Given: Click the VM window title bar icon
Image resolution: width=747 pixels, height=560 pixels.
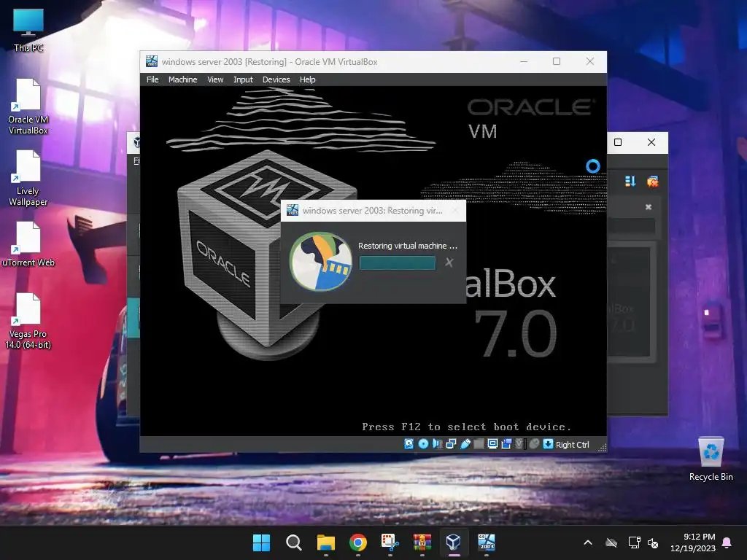Looking at the screenshot, I should (152, 61).
